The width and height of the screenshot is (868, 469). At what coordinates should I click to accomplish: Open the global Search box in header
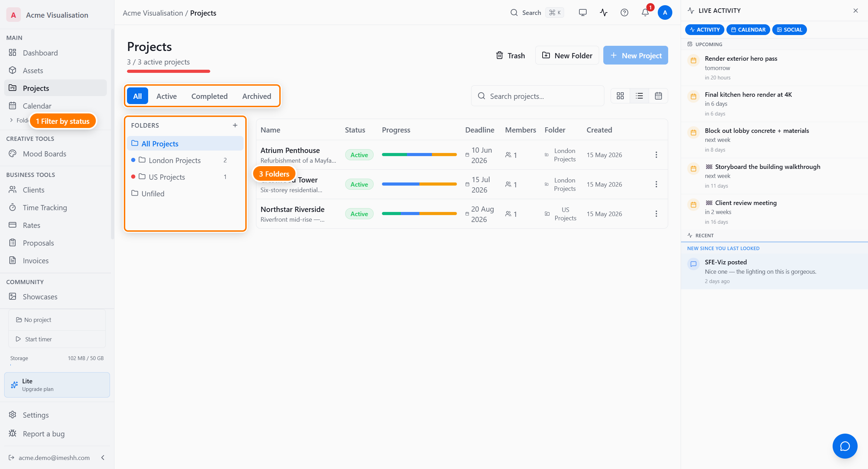[x=537, y=13]
